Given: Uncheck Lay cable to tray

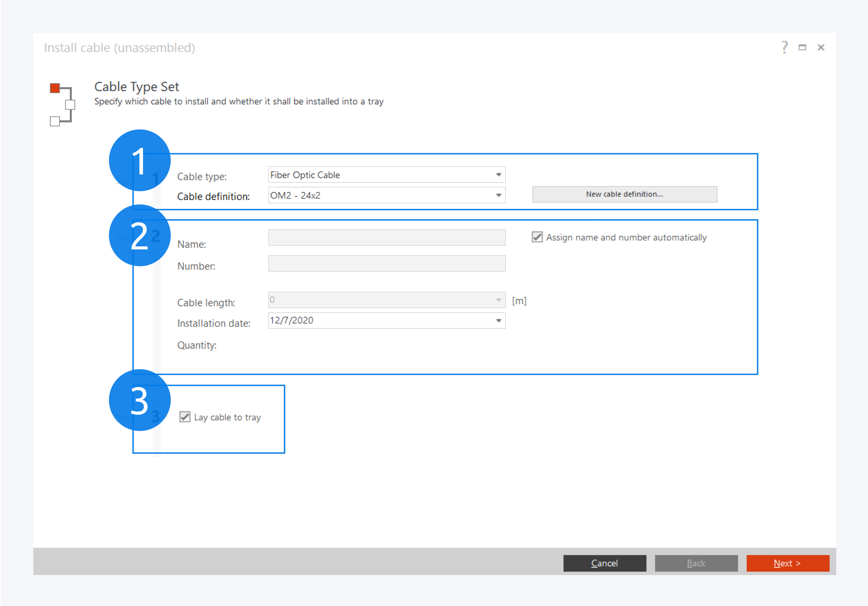Looking at the screenshot, I should click(185, 417).
